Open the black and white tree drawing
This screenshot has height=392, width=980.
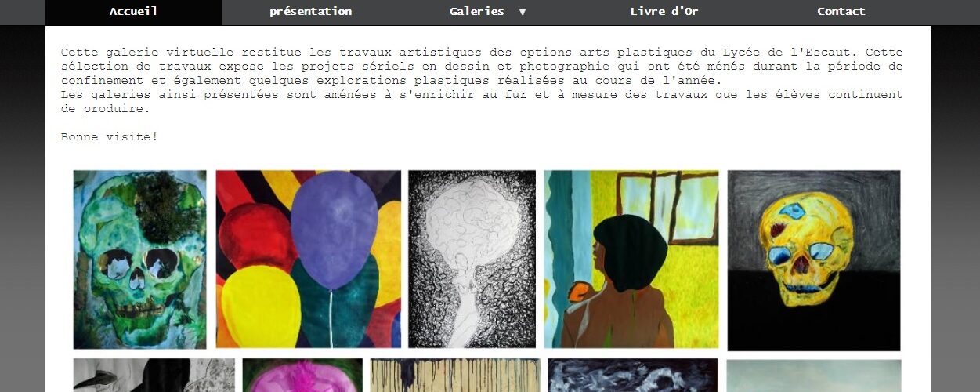point(472,260)
